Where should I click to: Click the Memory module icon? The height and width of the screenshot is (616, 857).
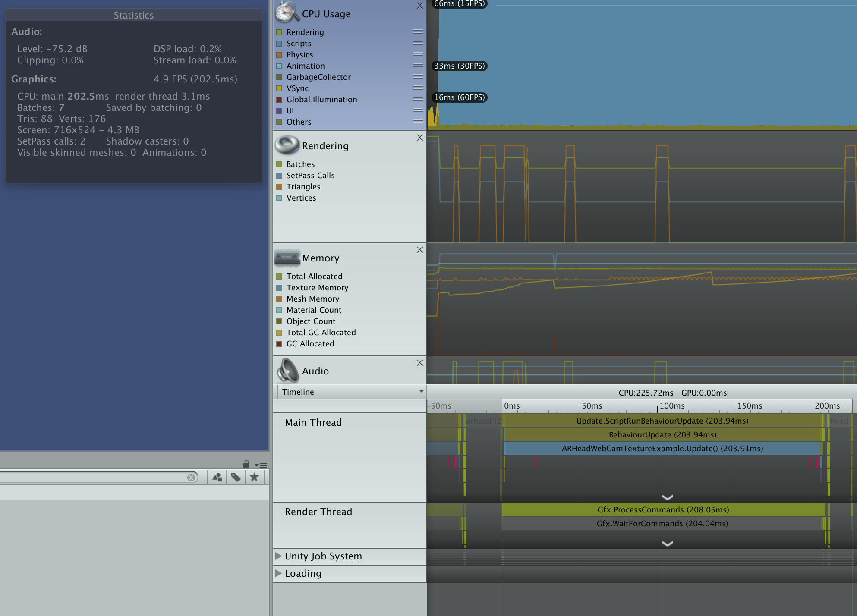pyautogui.click(x=287, y=258)
